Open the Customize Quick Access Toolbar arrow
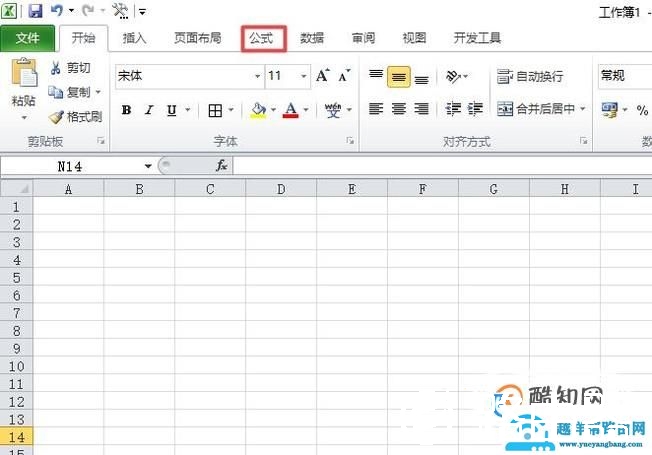Screen dimensions: 652x455 tap(142, 12)
